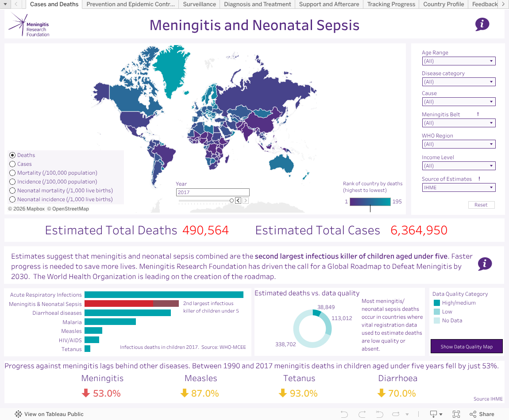Screen dimensions: 509x420
Task: Expand the WHO Region dropdown
Action: click(x=459, y=144)
